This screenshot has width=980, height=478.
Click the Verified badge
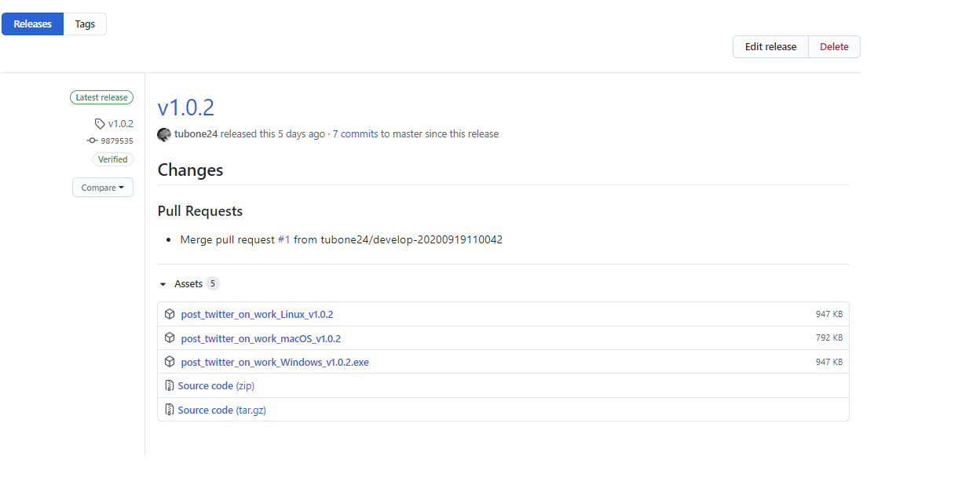(112, 159)
